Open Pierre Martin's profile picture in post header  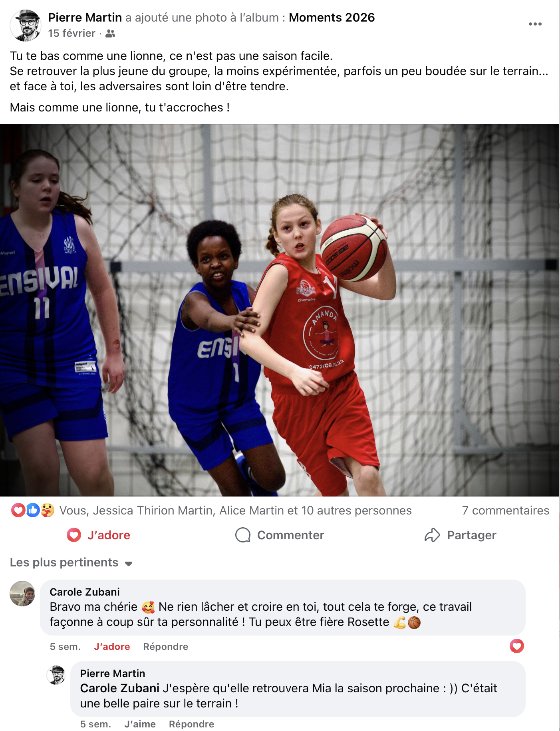26,25
